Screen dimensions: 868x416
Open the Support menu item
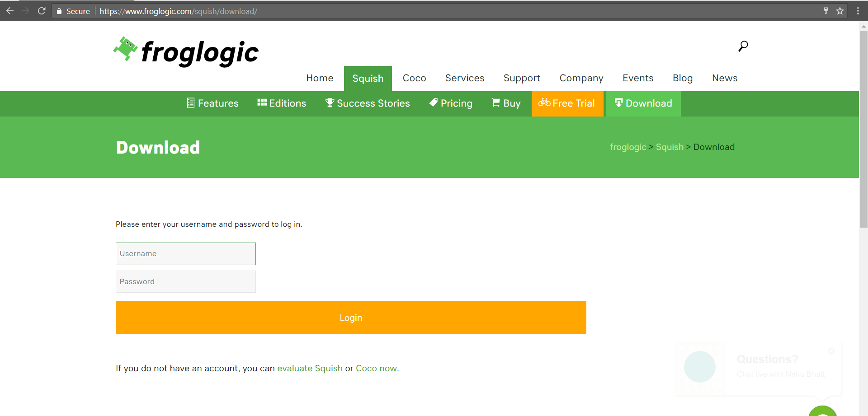522,78
